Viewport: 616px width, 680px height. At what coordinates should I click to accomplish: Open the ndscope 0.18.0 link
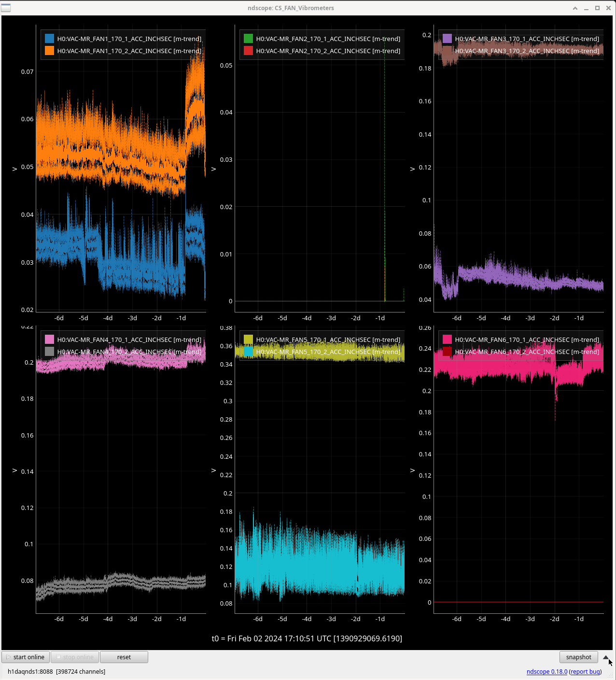(x=546, y=671)
